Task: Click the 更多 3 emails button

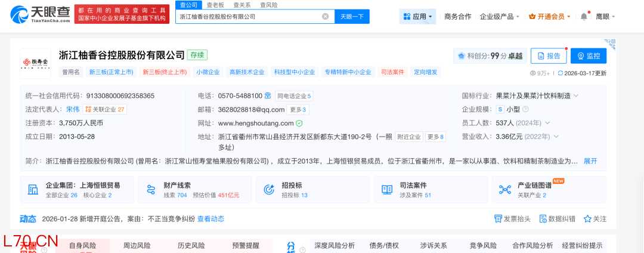Action: (298, 110)
